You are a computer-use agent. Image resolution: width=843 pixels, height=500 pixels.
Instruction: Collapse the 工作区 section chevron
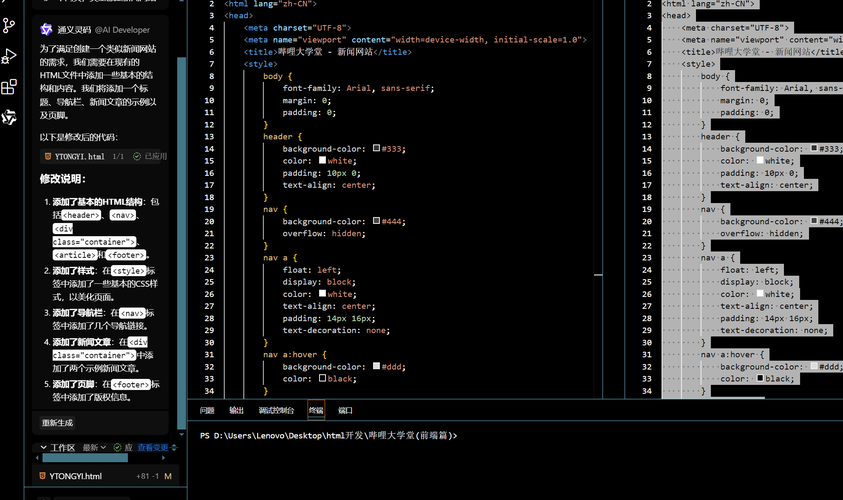[44, 447]
